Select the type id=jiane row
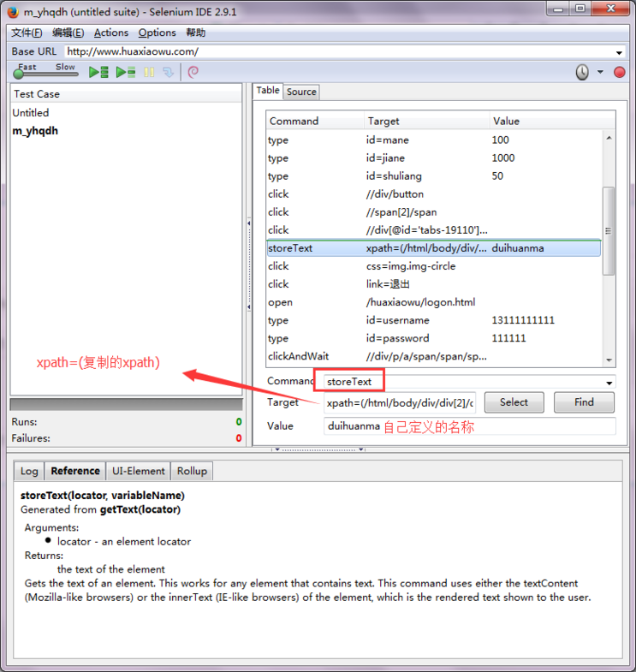The width and height of the screenshot is (636, 672). [x=433, y=158]
